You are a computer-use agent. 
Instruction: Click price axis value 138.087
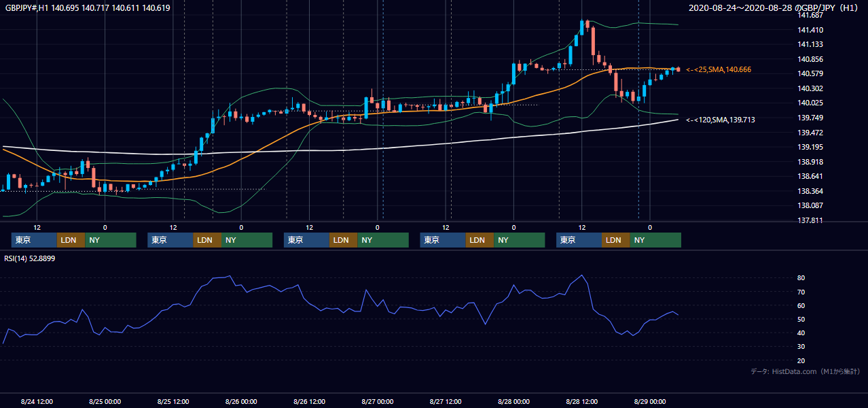(x=810, y=205)
